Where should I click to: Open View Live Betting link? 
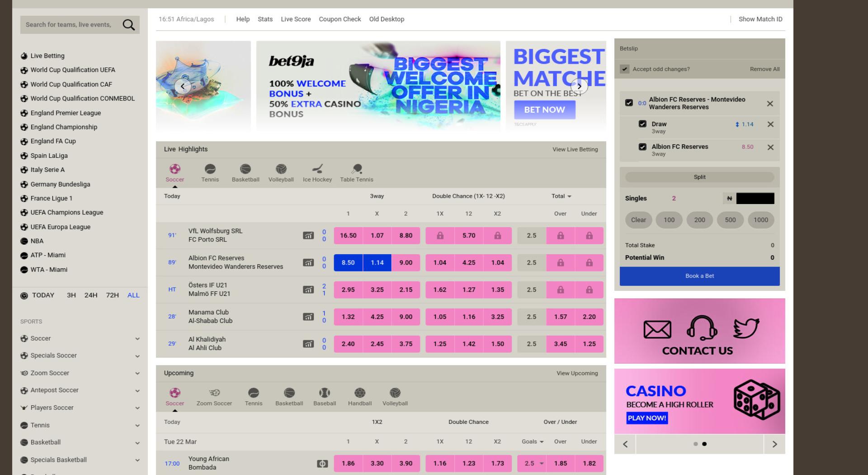point(575,149)
